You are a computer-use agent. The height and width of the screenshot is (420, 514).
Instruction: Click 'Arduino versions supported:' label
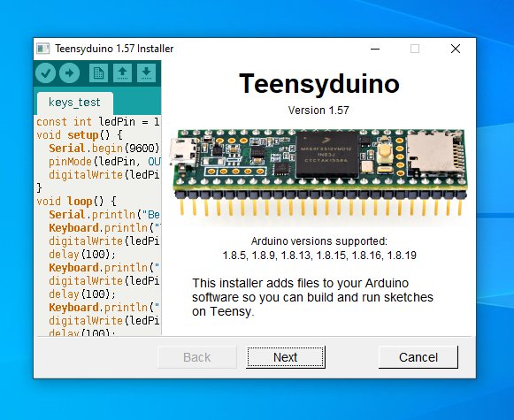pos(319,241)
